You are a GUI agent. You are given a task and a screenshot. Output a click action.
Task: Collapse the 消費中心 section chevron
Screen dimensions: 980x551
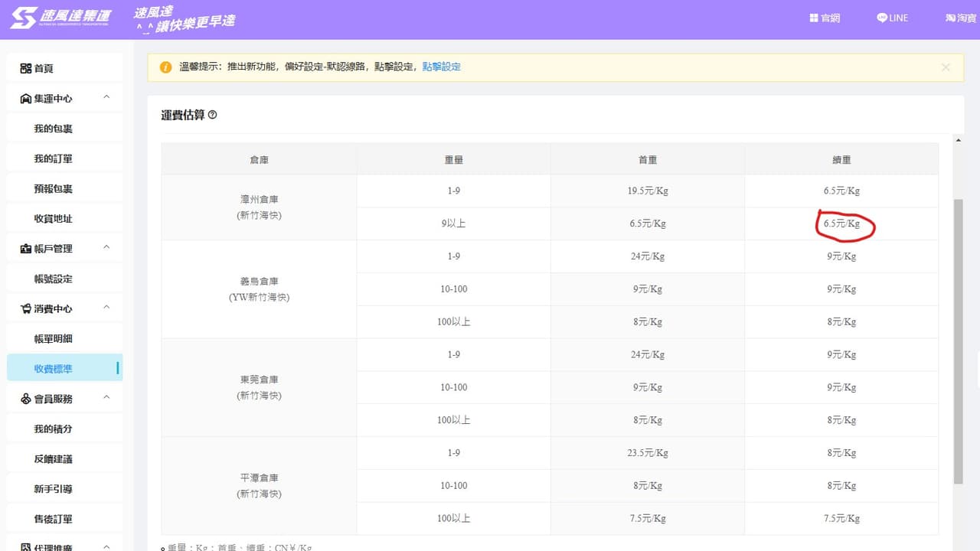(x=106, y=308)
